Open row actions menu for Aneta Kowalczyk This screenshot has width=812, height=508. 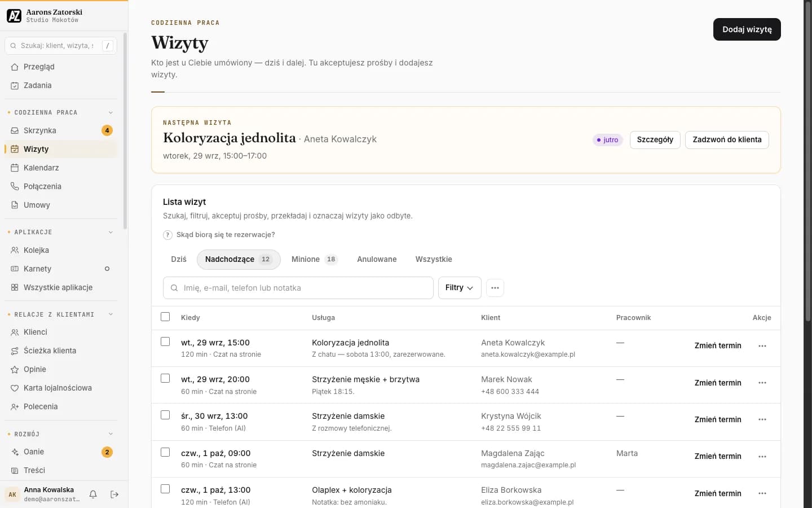(762, 346)
